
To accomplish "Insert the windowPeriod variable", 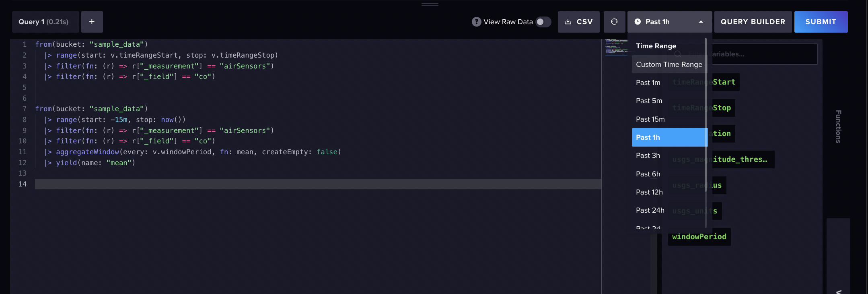I will [699, 236].
